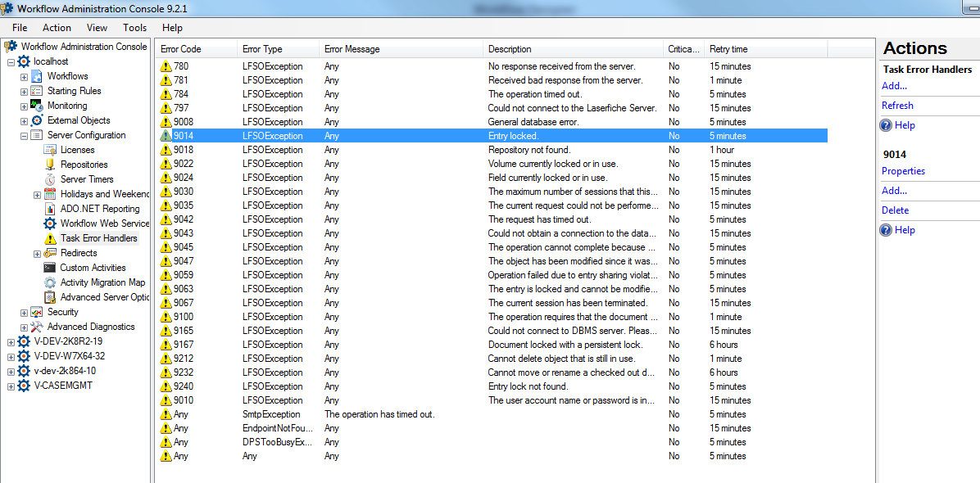Expand the Holidays and Weekends node
980x483 pixels.
pos(37,195)
